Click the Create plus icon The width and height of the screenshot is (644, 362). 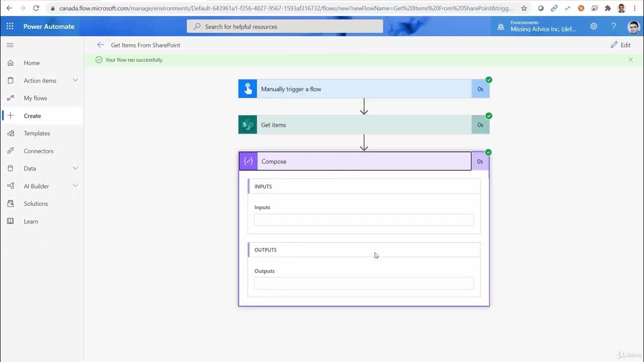coord(11,116)
